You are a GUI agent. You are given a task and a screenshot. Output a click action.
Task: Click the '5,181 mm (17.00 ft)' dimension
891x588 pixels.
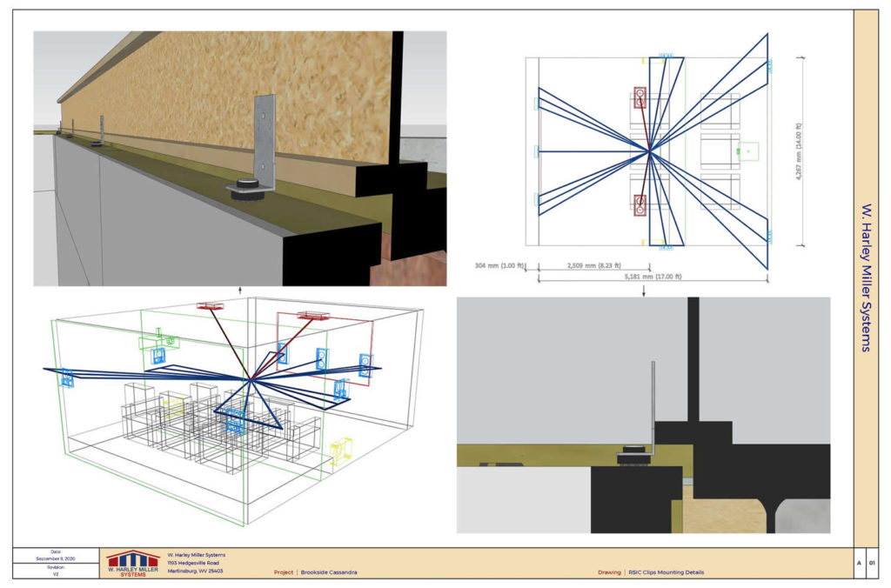[653, 277]
